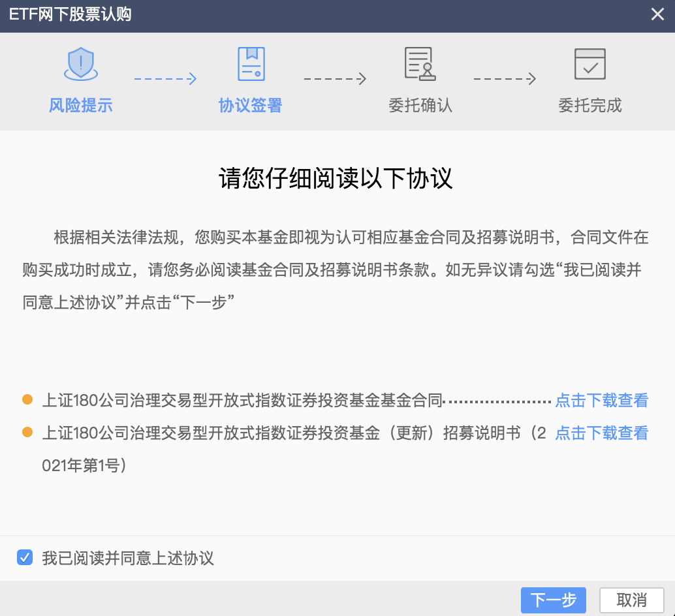Click the orange bullet beside 招募说明书 item
Viewport: 675px width, 616px height.
coord(27,432)
